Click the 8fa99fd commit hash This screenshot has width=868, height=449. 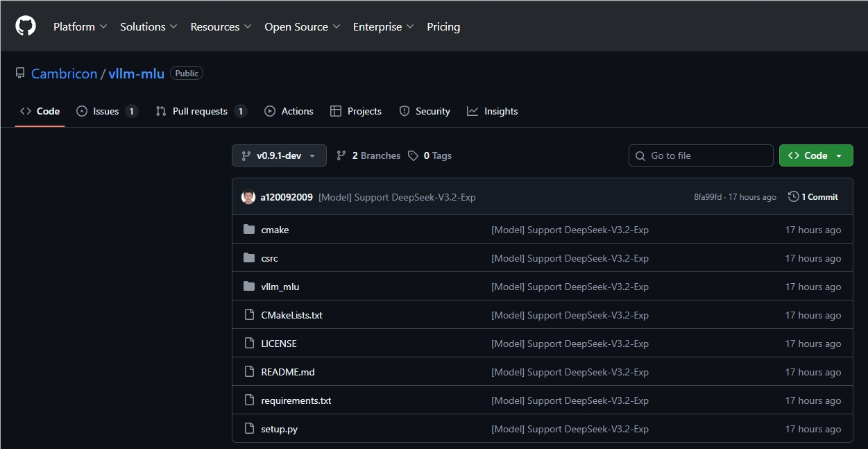coord(707,197)
